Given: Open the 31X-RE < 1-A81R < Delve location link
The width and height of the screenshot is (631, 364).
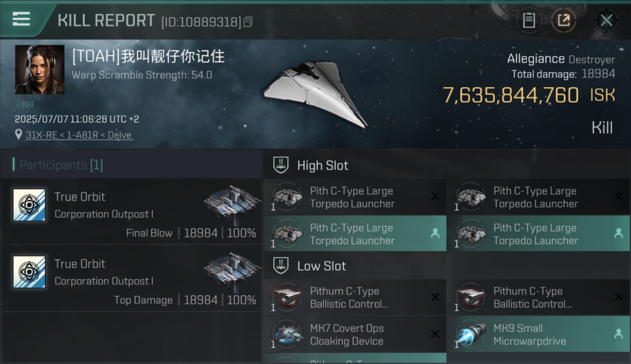Looking at the screenshot, I should (x=79, y=135).
